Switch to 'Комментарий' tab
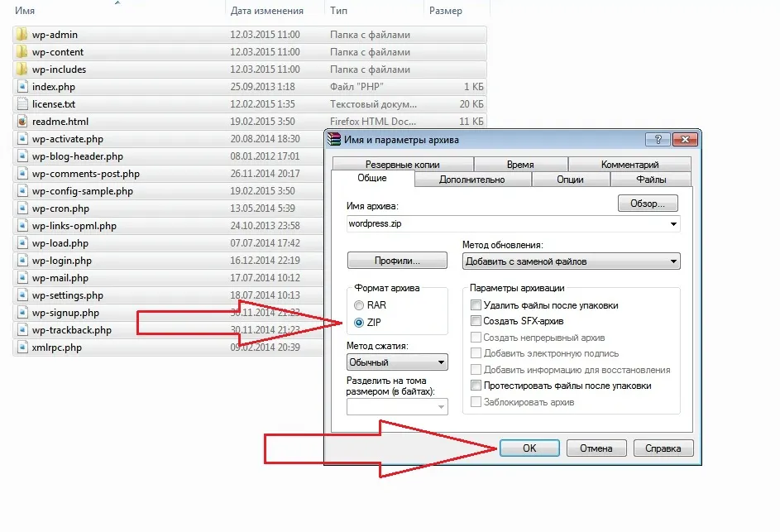Viewport: 780px width, 532px height. pyautogui.click(x=629, y=164)
